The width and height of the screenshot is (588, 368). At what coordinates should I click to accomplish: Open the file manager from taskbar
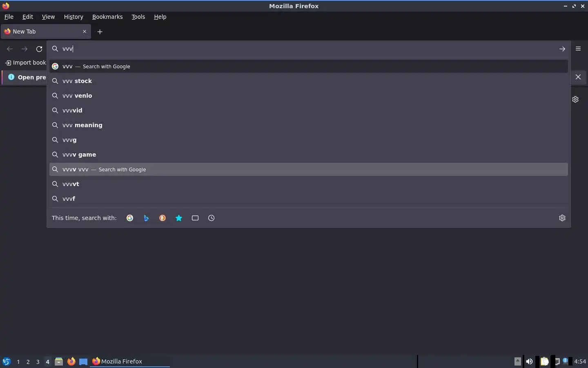pyautogui.click(x=59, y=361)
